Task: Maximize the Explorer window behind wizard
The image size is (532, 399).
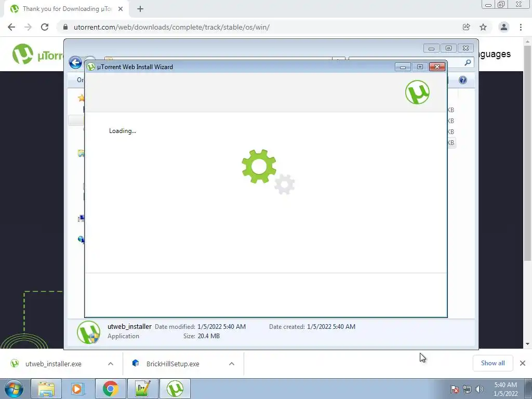Action: [448, 48]
